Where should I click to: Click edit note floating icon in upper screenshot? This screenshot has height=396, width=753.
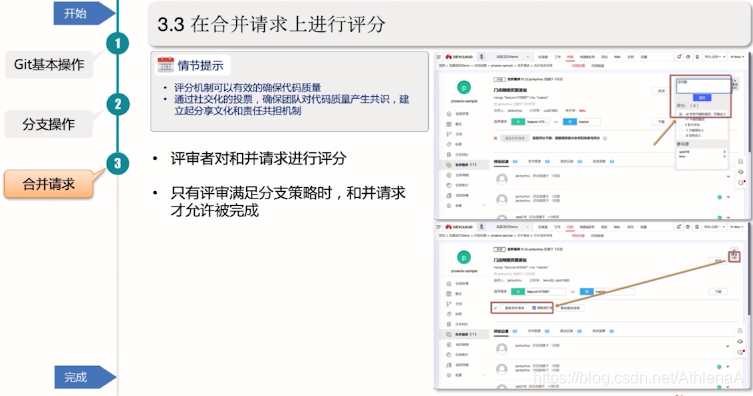(x=741, y=161)
